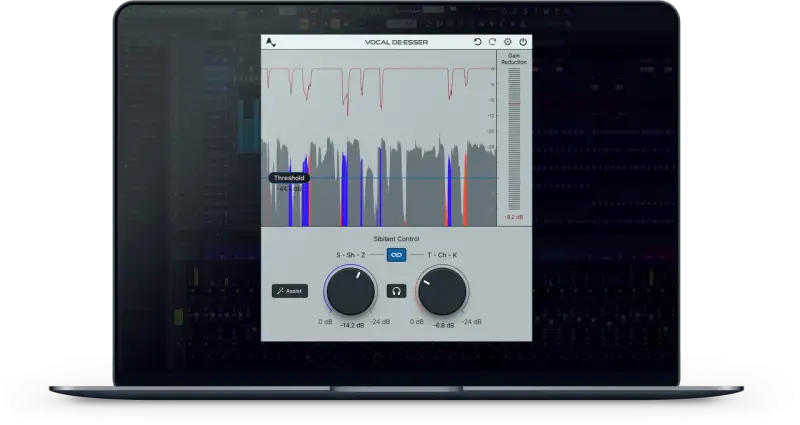Open the settings gear in Vocal De-Esser

508,42
